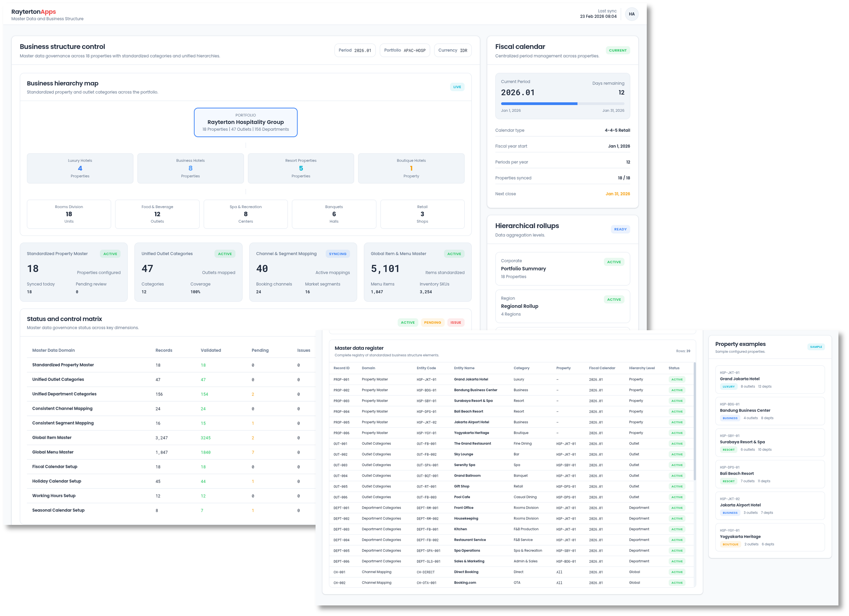Select the Boutique Hotels category card
Viewport: 849px width, 616px height.
point(411,168)
